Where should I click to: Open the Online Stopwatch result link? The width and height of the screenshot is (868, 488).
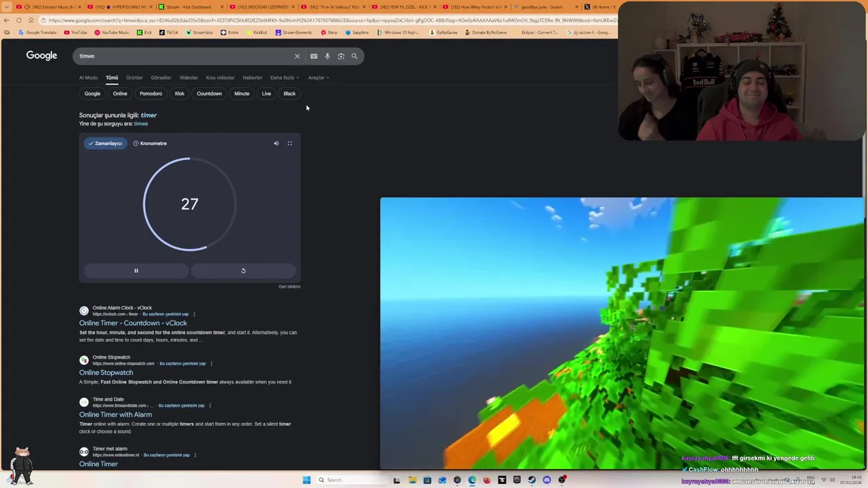[106, 373]
